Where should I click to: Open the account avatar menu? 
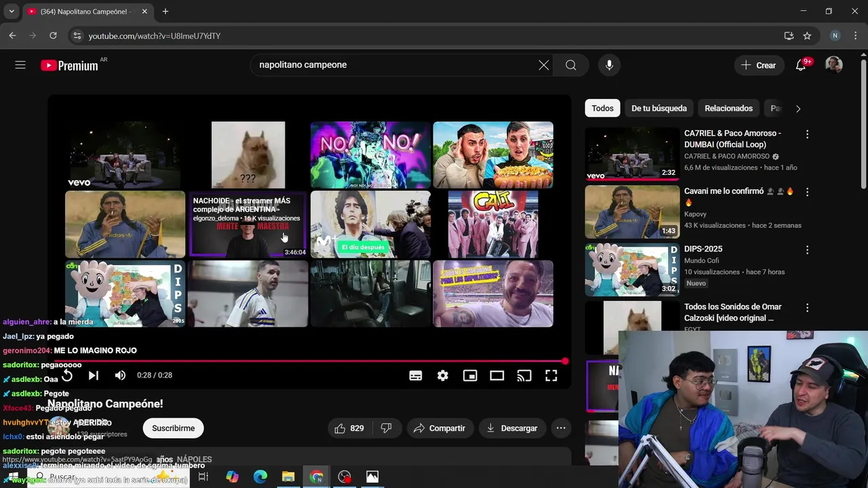(x=833, y=65)
